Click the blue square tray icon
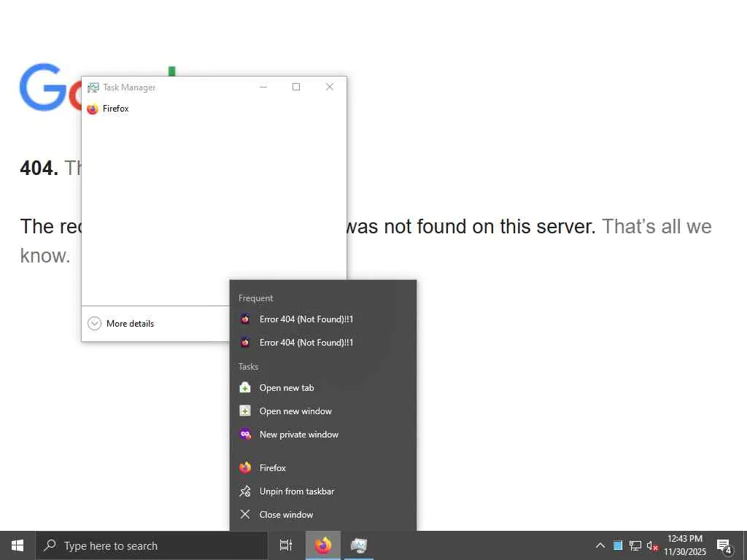This screenshot has height=560, width=747. (x=618, y=545)
